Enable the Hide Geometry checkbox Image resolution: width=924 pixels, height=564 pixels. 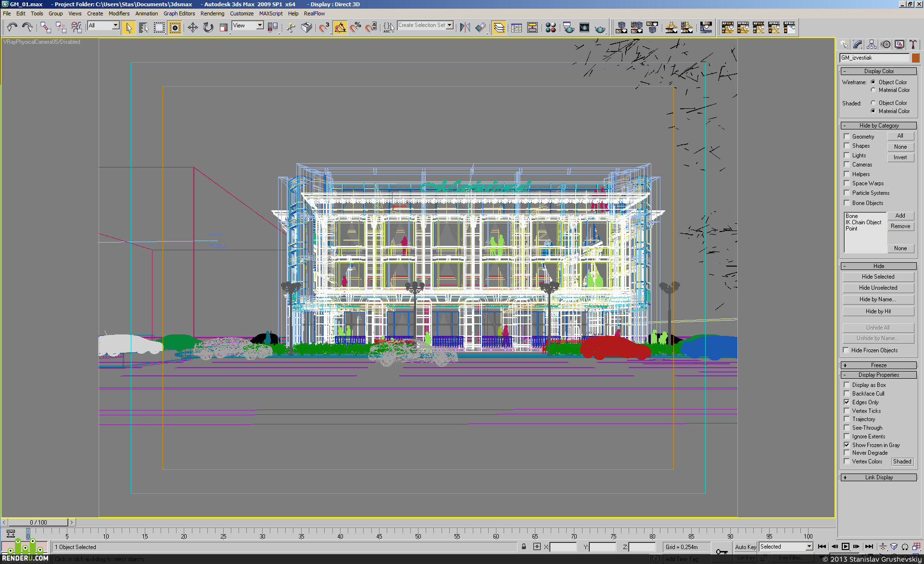(x=847, y=137)
